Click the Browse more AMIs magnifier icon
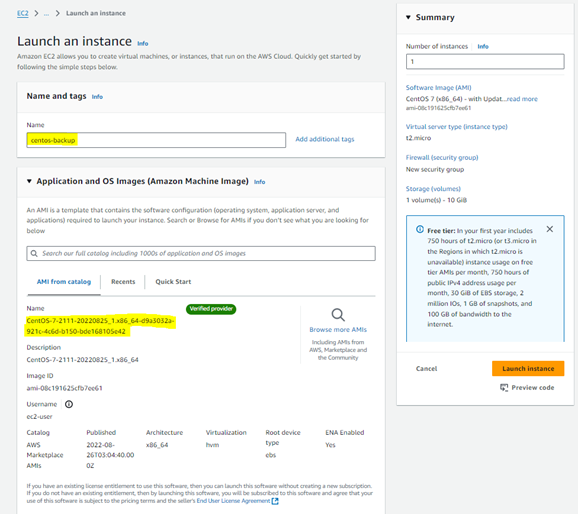The width and height of the screenshot is (578, 514). [338, 315]
